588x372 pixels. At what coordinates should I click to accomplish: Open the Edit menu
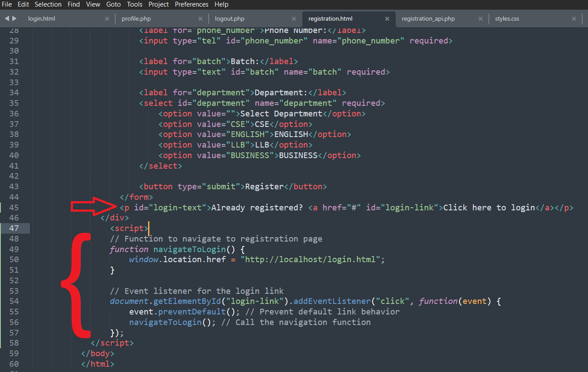pos(23,4)
